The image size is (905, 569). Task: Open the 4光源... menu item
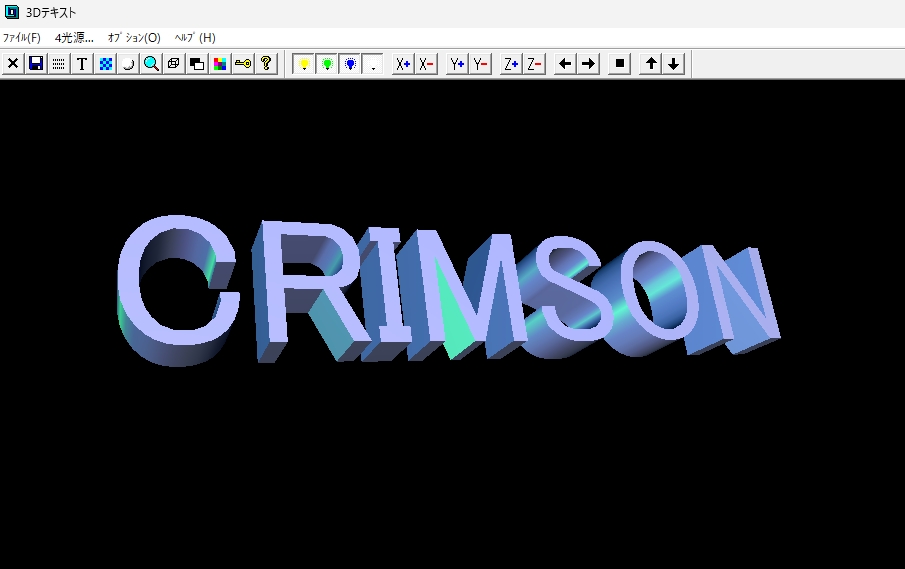(x=74, y=38)
